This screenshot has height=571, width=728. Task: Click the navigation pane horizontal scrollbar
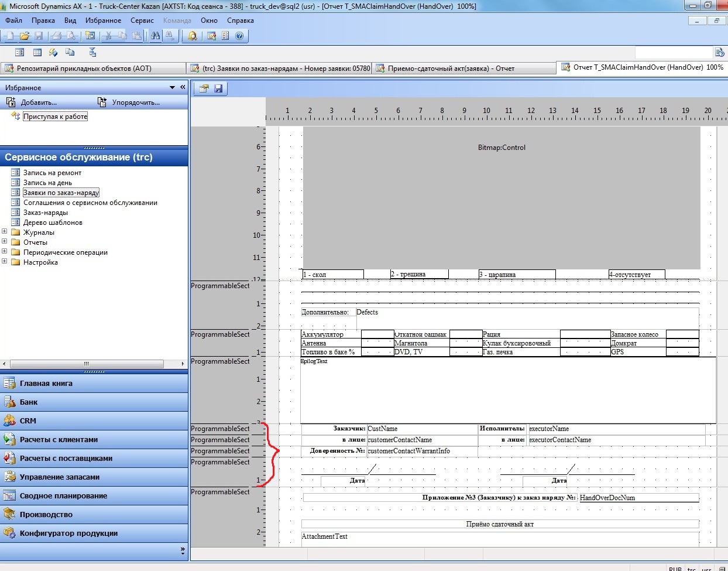click(x=87, y=364)
